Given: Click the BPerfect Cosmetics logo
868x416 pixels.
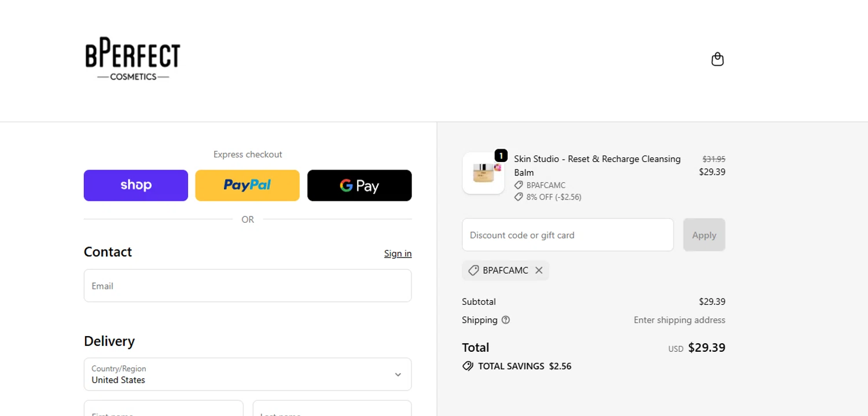Looking at the screenshot, I should pos(133,60).
